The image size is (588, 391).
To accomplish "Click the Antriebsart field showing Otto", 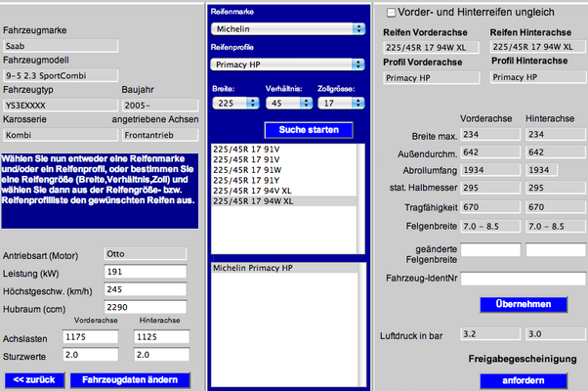I will tap(146, 254).
